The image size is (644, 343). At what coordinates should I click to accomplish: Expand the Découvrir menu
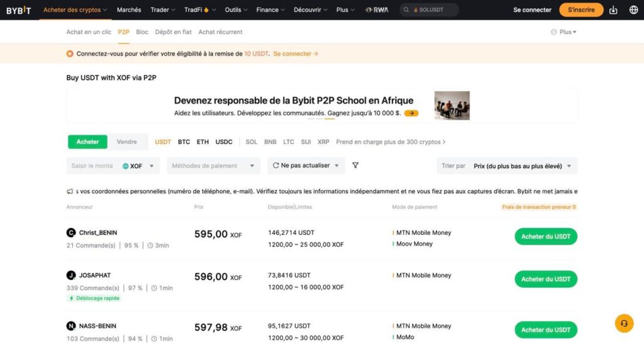[x=311, y=10]
